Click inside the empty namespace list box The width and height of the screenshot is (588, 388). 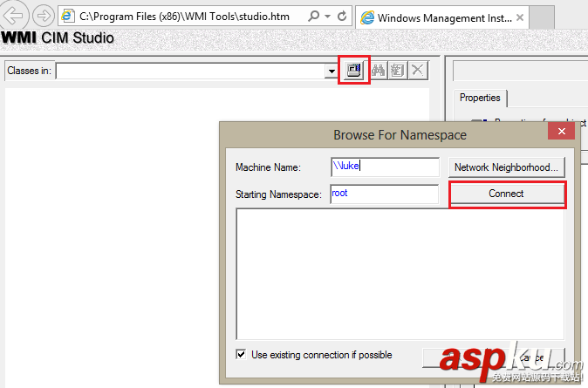(400, 274)
